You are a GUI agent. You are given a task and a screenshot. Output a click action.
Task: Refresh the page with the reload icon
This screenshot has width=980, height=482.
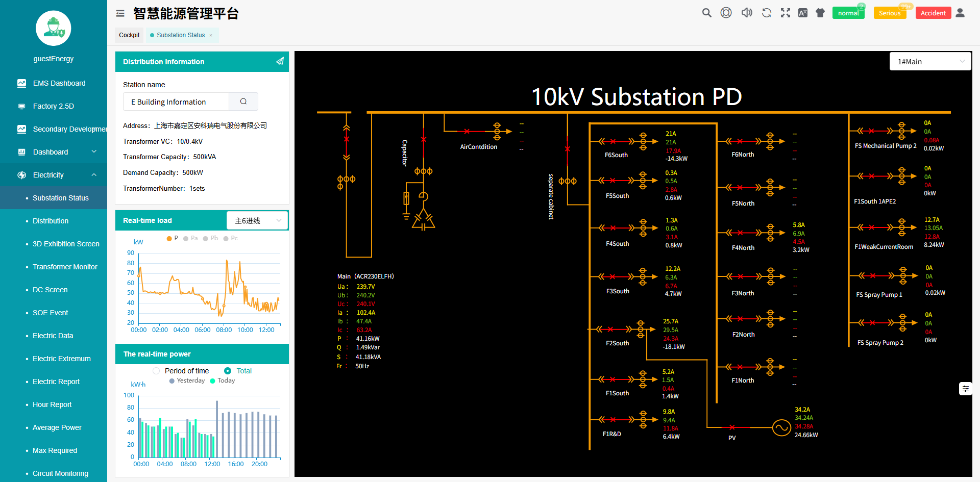point(767,13)
